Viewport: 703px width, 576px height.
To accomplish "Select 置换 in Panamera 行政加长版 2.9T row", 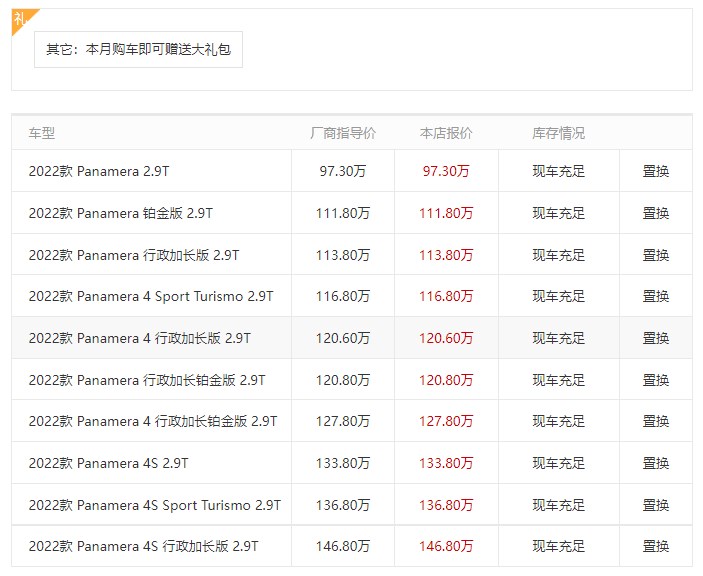I will [655, 255].
